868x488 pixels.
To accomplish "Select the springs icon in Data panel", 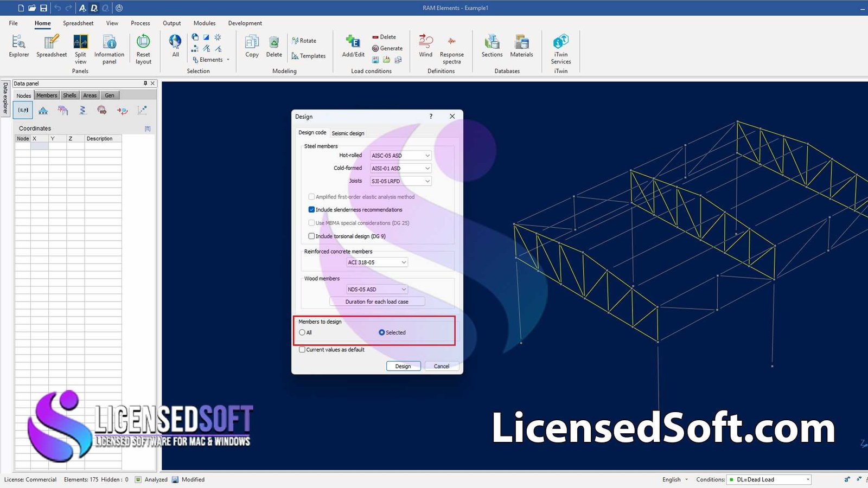I will pos(82,110).
